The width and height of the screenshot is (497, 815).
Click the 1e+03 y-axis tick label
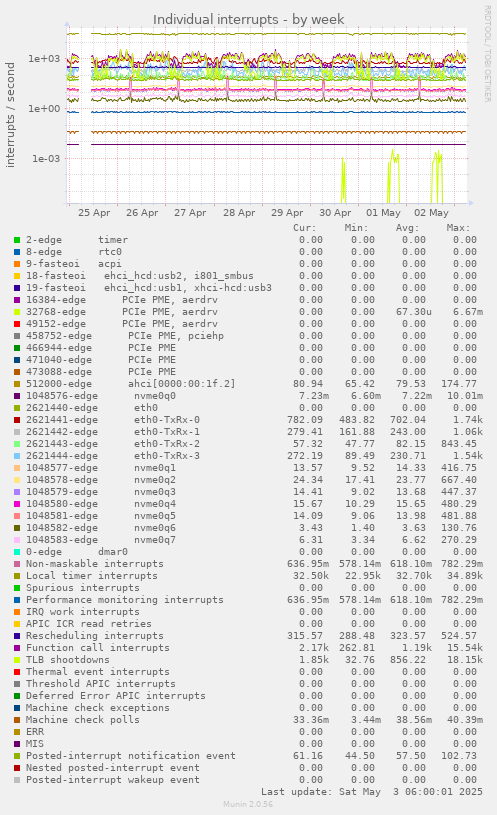coord(44,59)
